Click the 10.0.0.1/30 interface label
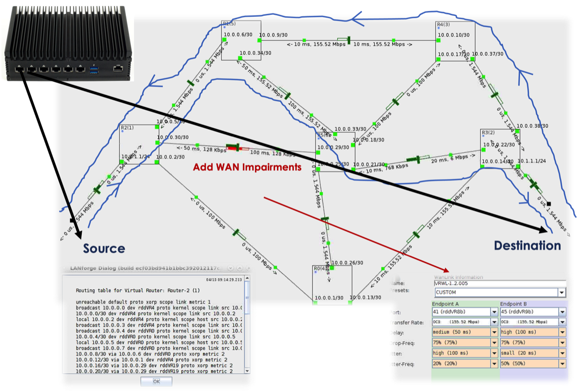This screenshot has height=392, width=577. pyautogui.click(x=329, y=298)
